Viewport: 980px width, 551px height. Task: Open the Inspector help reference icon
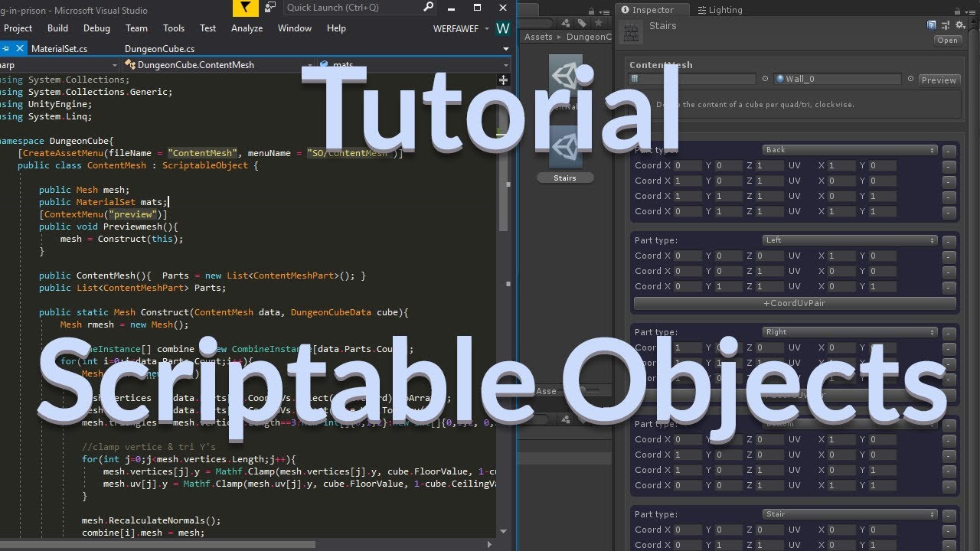(931, 25)
